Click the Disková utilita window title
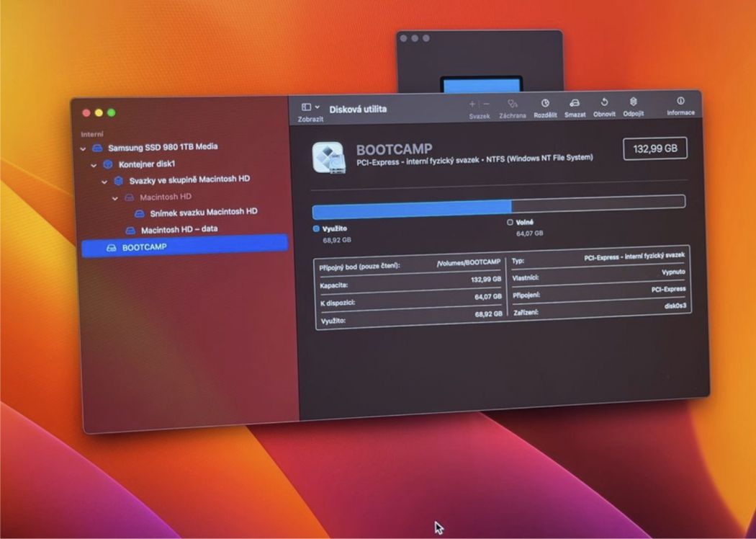 pos(358,109)
